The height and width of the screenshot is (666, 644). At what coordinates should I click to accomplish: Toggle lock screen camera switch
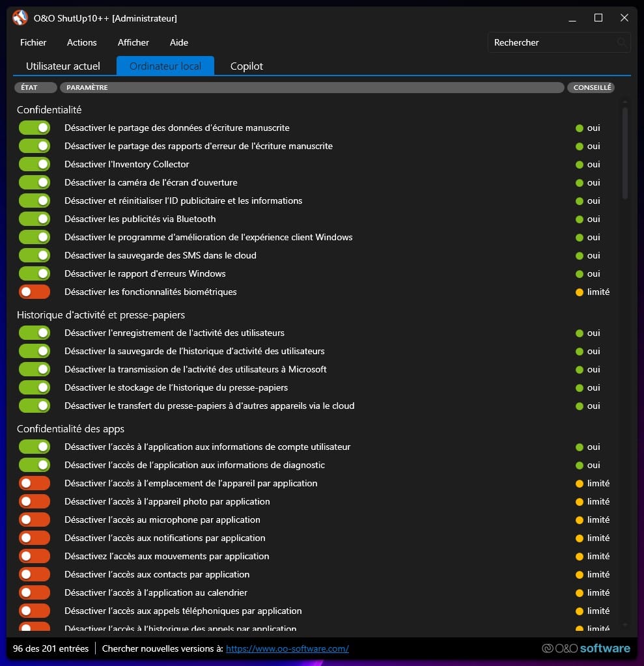coord(35,183)
